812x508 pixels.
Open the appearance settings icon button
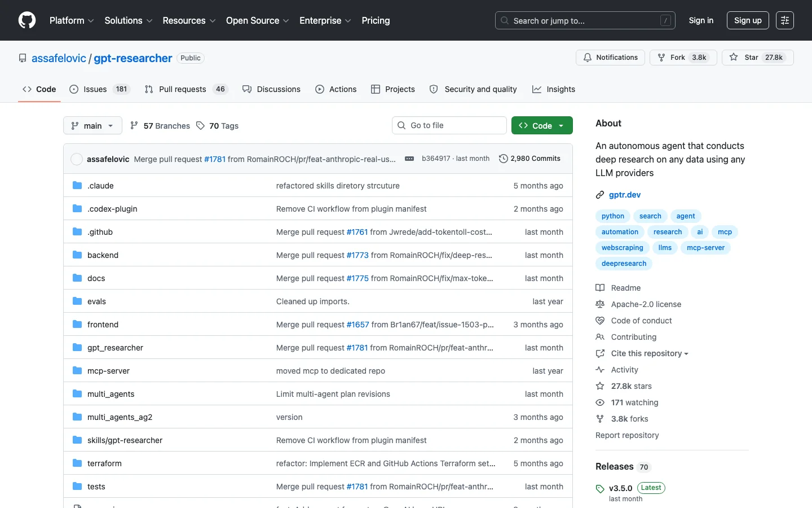click(x=785, y=20)
